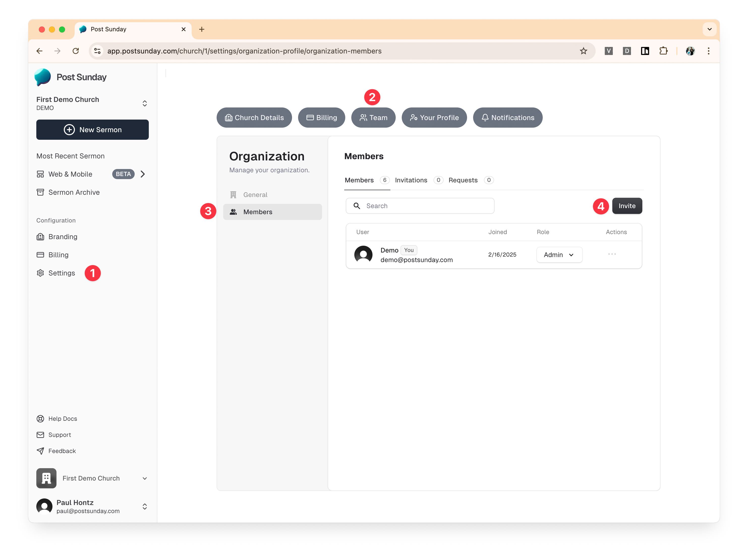Viewport: 748px width, 560px height.
Task: Click the First Demo Church building avatar
Action: click(x=46, y=478)
